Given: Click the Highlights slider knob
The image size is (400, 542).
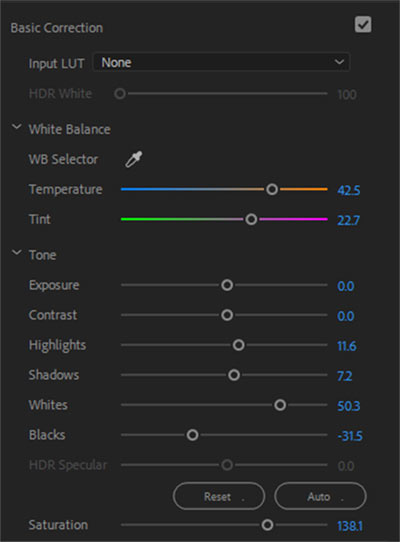Looking at the screenshot, I should (x=239, y=345).
